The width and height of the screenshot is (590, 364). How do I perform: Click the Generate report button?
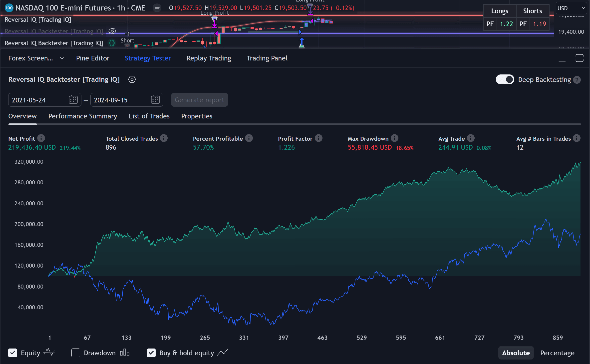[x=199, y=100]
